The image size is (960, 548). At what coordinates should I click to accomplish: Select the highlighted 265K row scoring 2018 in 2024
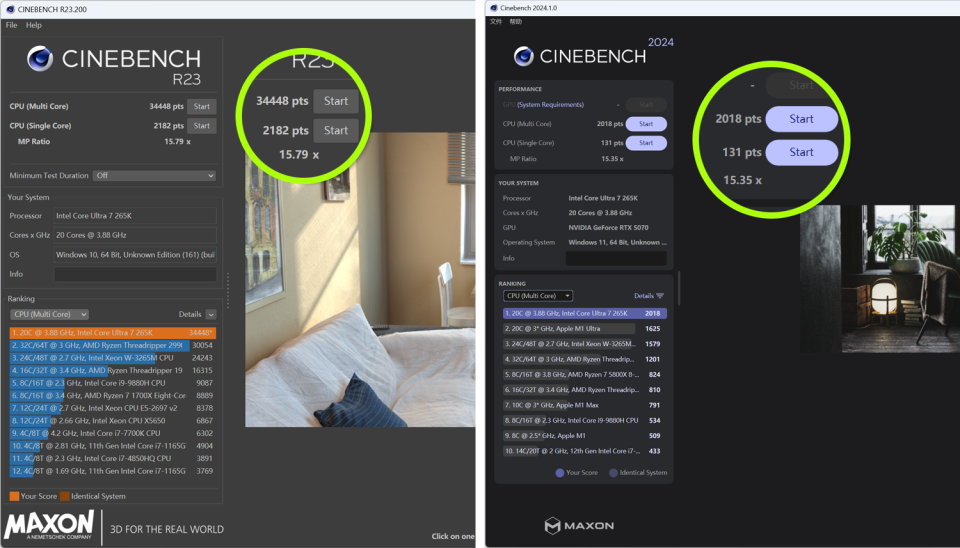coord(585,313)
